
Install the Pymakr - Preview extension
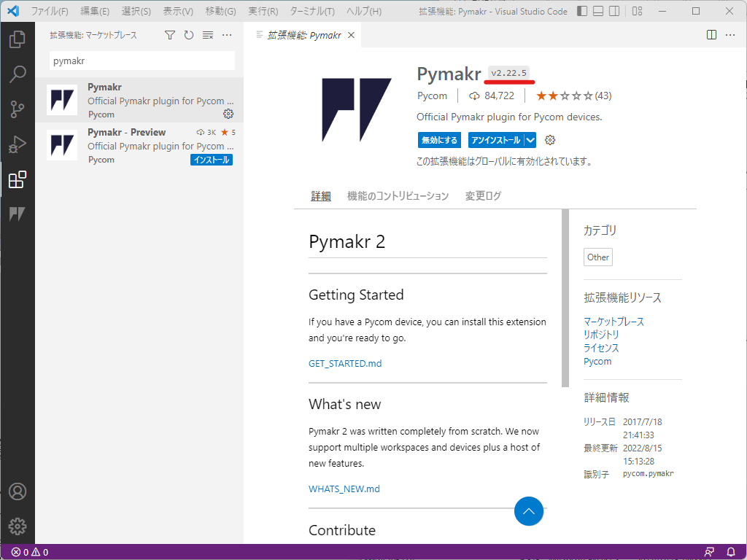(x=212, y=160)
